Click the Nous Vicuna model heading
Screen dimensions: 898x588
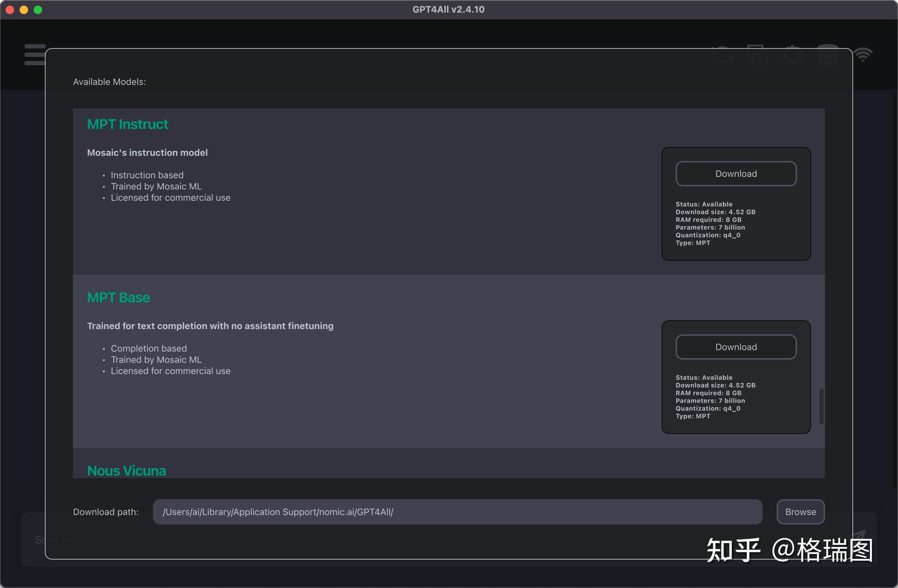126,470
